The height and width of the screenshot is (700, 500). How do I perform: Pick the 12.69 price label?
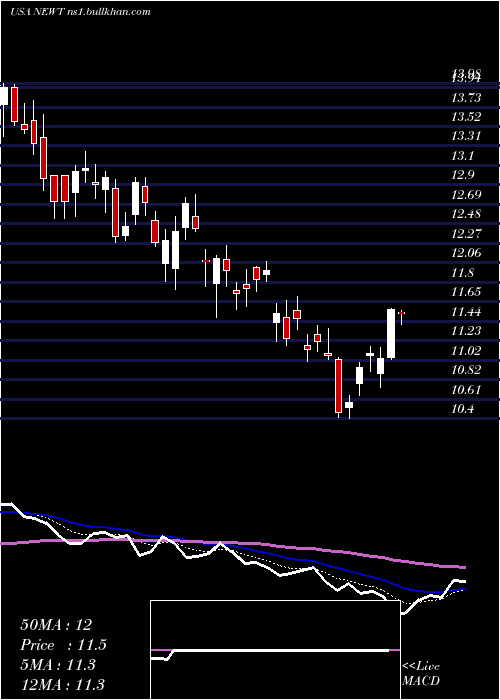(466, 195)
